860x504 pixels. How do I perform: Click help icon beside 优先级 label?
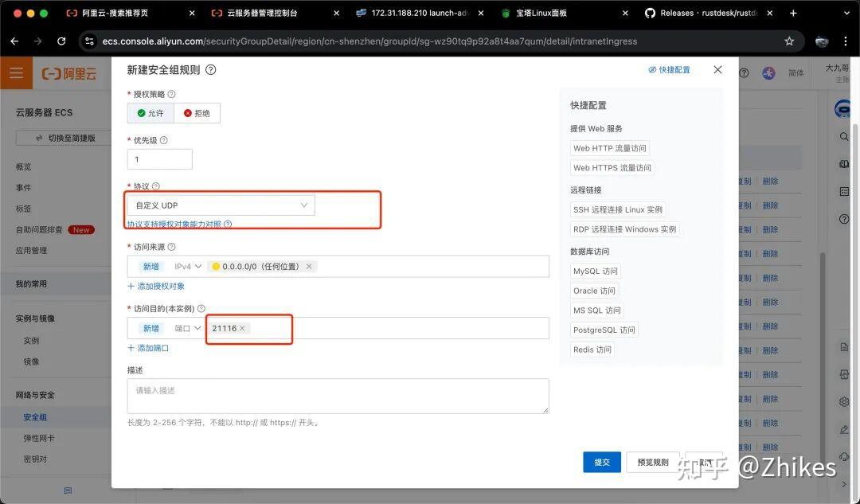click(163, 140)
